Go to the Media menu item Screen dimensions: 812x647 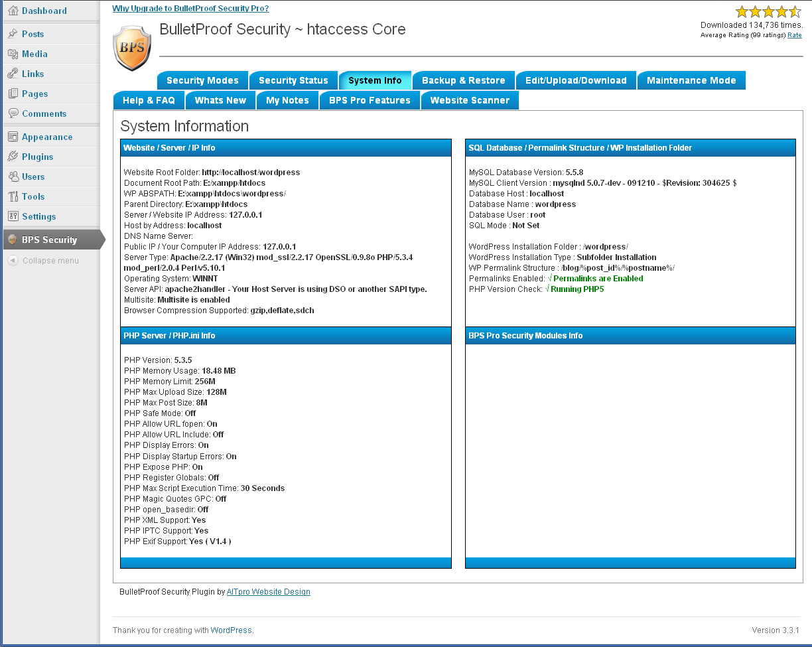[34, 54]
